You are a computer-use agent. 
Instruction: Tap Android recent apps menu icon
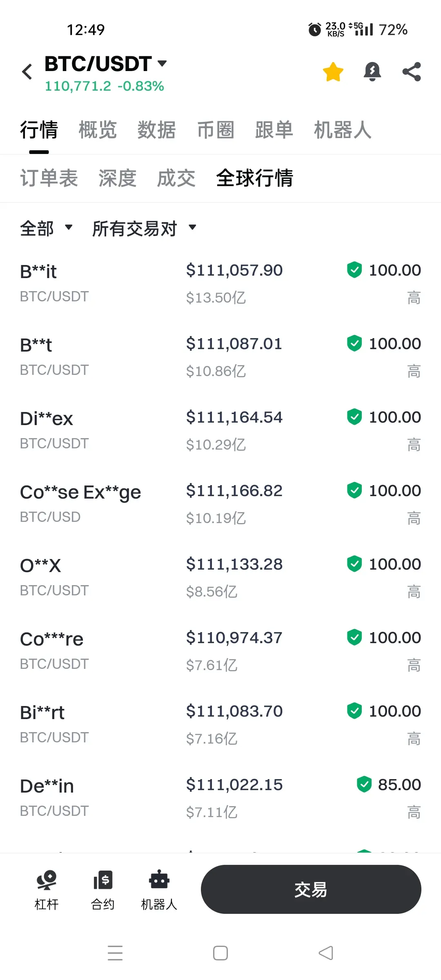click(x=115, y=953)
